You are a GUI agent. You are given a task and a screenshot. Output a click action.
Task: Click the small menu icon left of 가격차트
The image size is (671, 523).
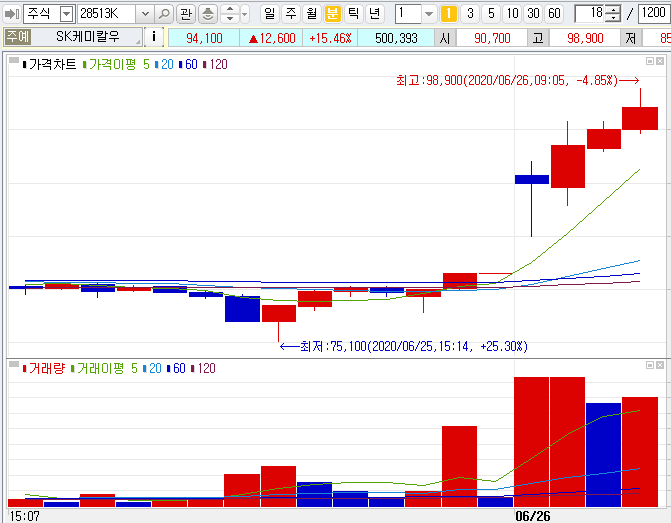coord(14,60)
